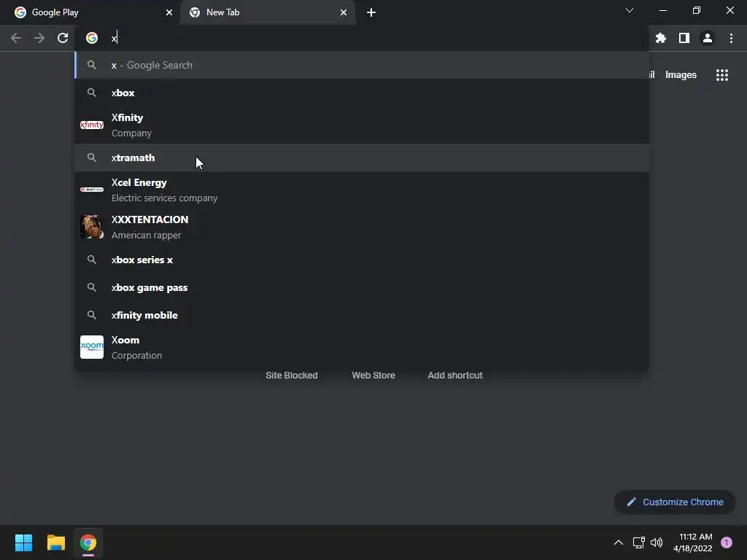Screen dimensions: 747x560
Task: Open the volume speaker tray icon
Action: [657, 542]
